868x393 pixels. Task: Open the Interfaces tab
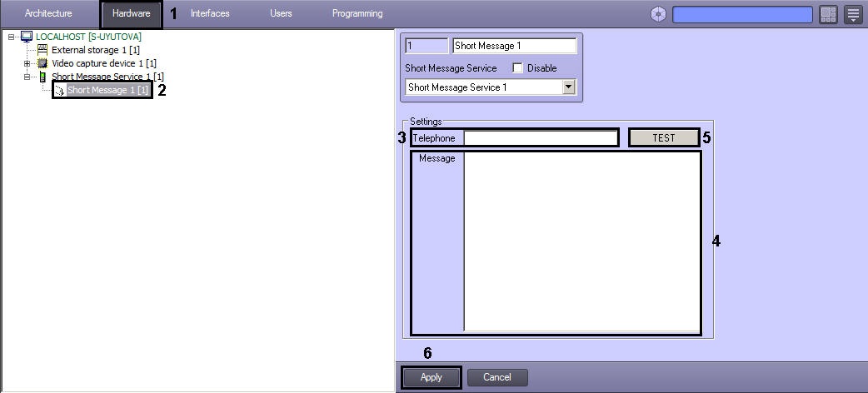click(x=210, y=13)
